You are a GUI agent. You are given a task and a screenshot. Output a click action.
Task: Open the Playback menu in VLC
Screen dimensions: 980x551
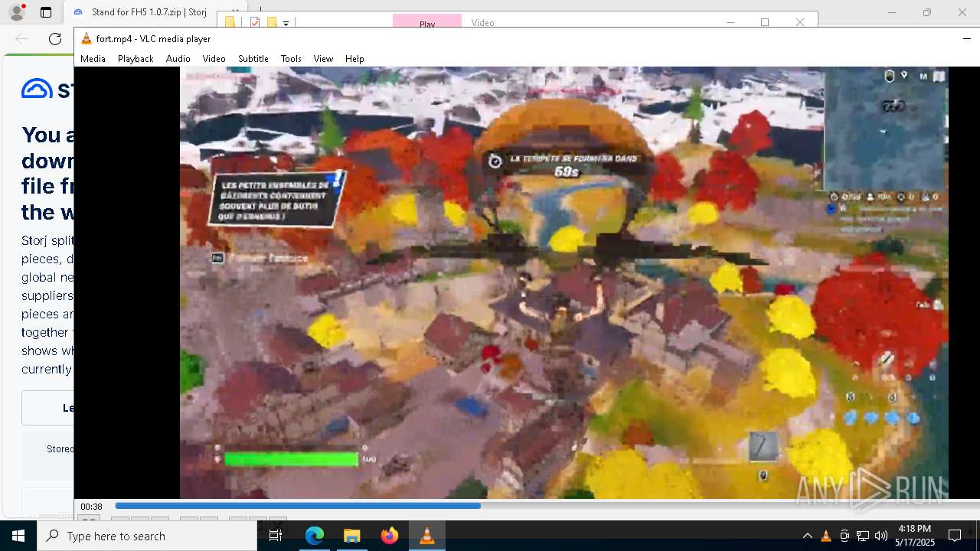click(136, 59)
